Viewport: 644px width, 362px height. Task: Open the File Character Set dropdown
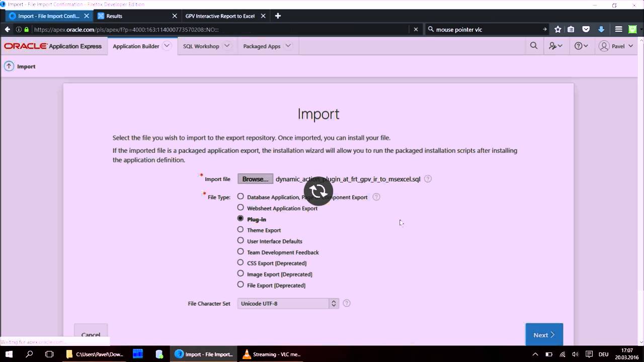tap(288, 303)
